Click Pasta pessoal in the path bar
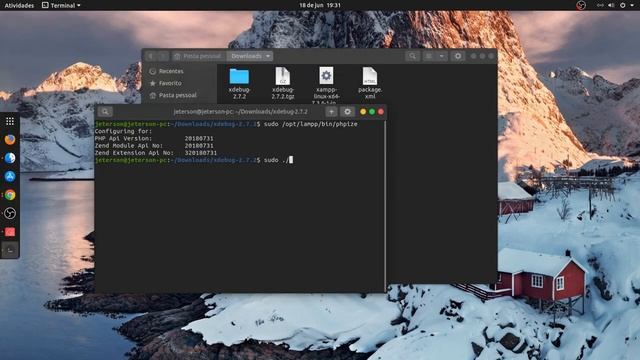Screen dimensions: 640x360 click(x=198, y=56)
